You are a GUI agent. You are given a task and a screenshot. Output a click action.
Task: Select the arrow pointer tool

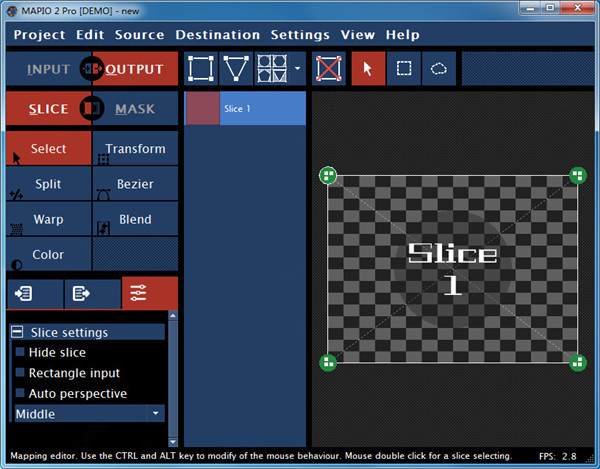click(368, 69)
